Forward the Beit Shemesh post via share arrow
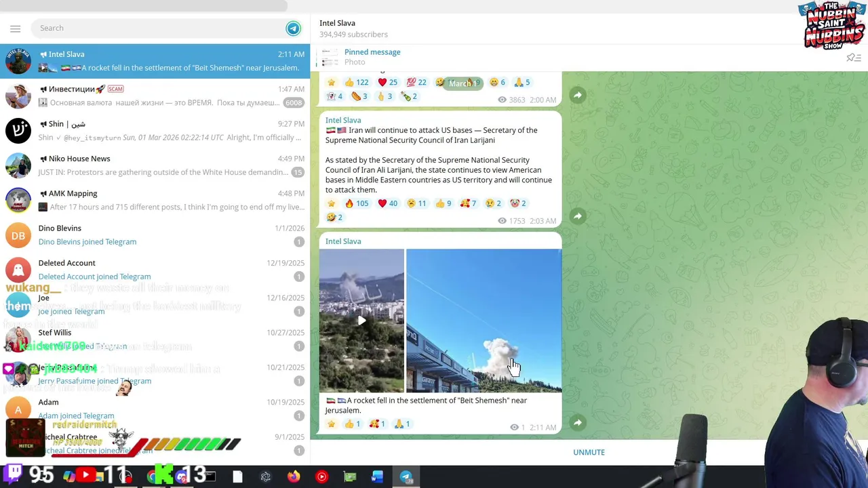868x488 pixels. [577, 423]
